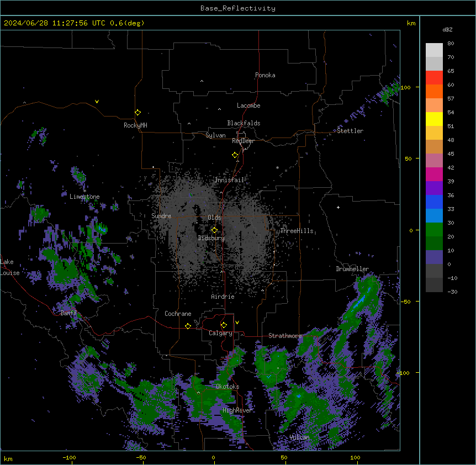Viewport: 476px width, 465px height.
Task: Click the RockyMH label
Action: pos(135,125)
